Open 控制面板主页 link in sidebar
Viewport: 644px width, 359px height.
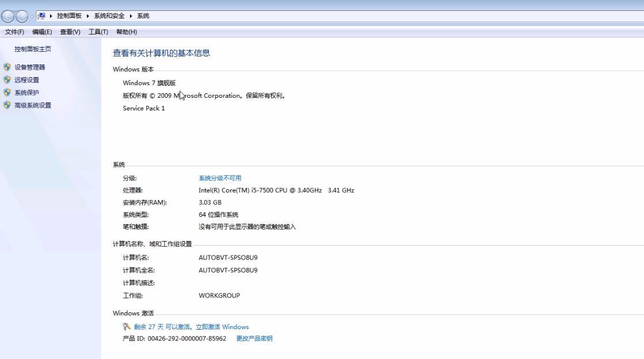click(33, 49)
